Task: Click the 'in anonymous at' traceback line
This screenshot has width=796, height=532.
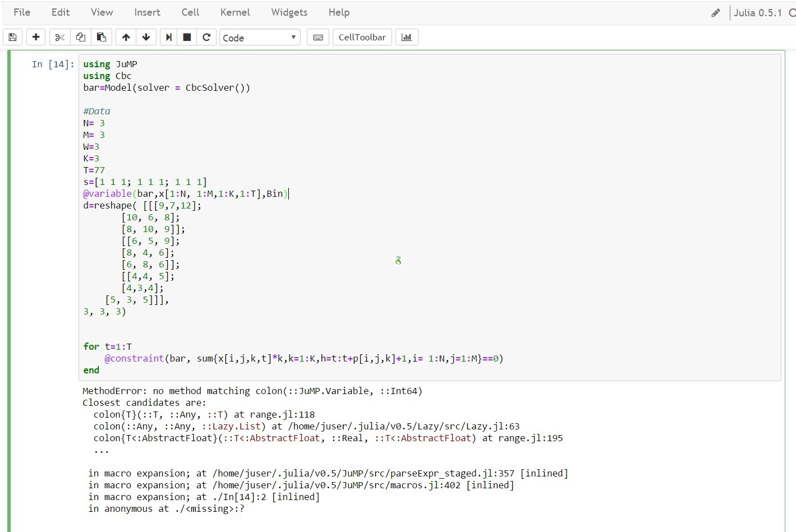Action: click(166, 508)
